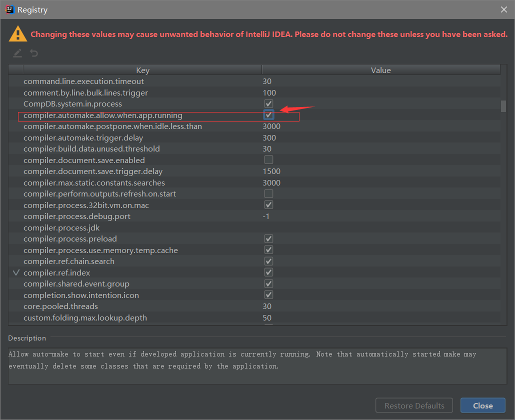Select custom.folding.max.lookup.depth key
The width and height of the screenshot is (515, 420).
(85, 317)
